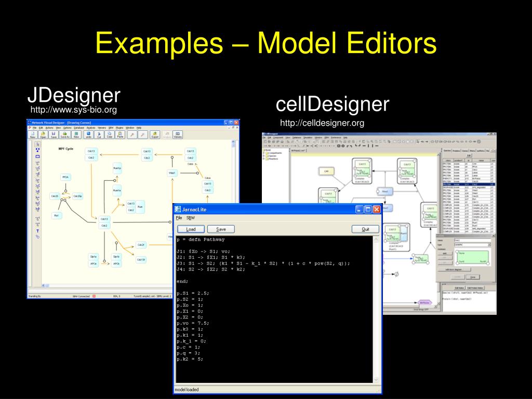Click Save As in JDesigner toolbar

tap(65, 135)
